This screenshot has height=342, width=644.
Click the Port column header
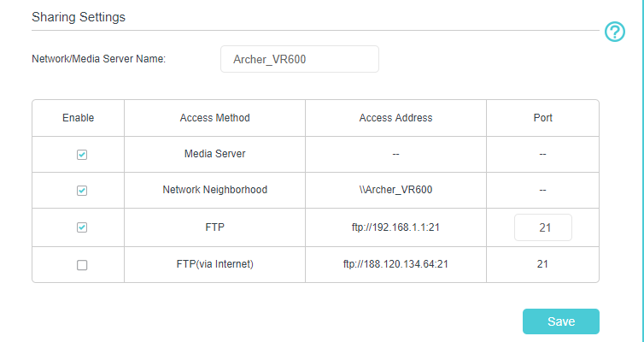[542, 118]
